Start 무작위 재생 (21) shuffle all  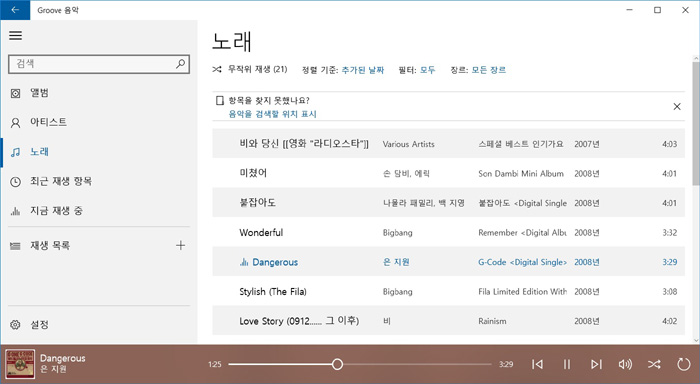[x=250, y=69]
